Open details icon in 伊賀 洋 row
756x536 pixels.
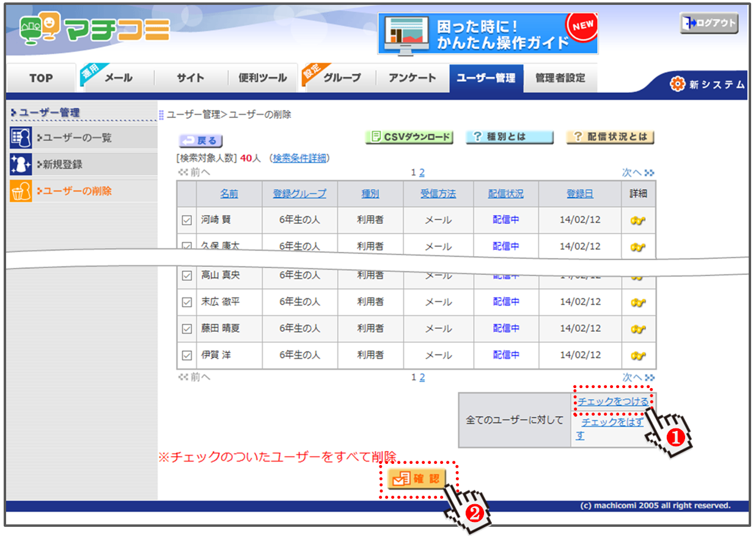(638, 355)
